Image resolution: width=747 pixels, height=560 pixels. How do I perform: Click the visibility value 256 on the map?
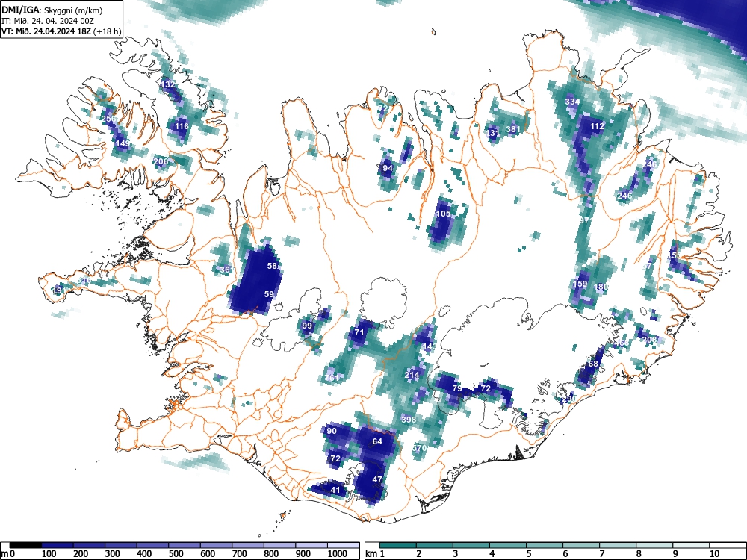108,119
